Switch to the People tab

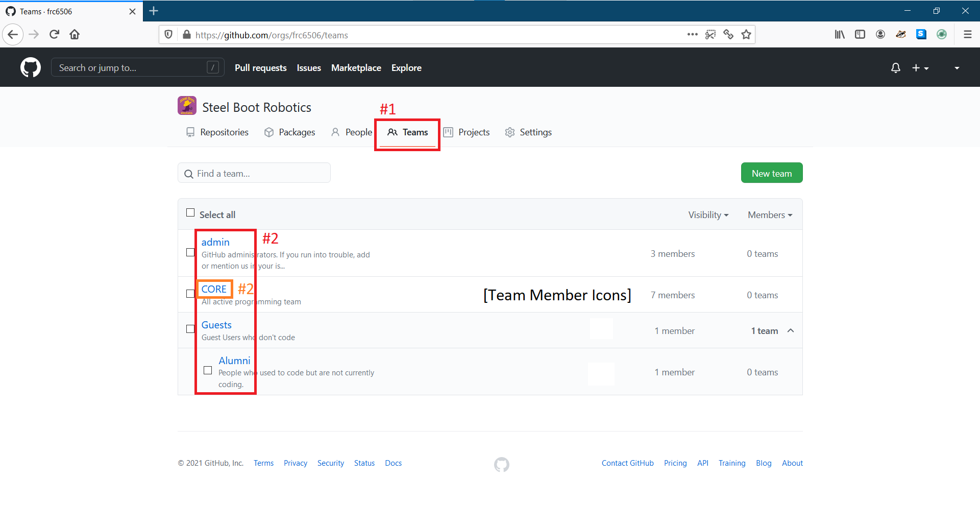click(x=352, y=132)
